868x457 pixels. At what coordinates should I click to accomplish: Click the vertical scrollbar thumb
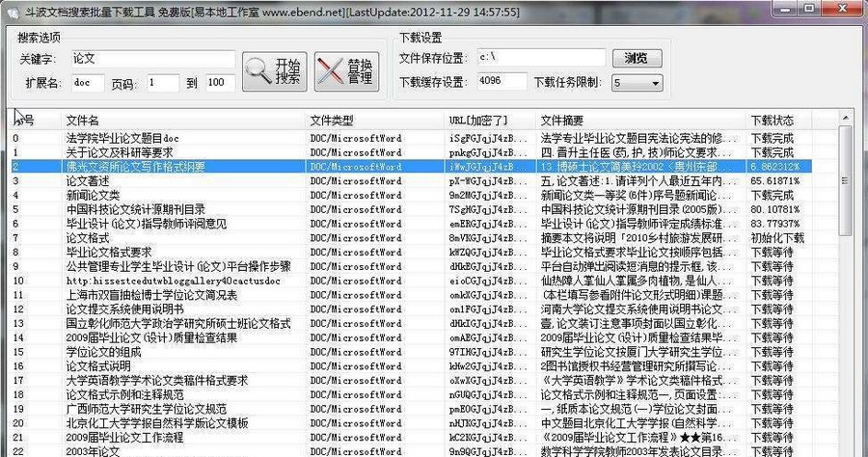point(845,180)
